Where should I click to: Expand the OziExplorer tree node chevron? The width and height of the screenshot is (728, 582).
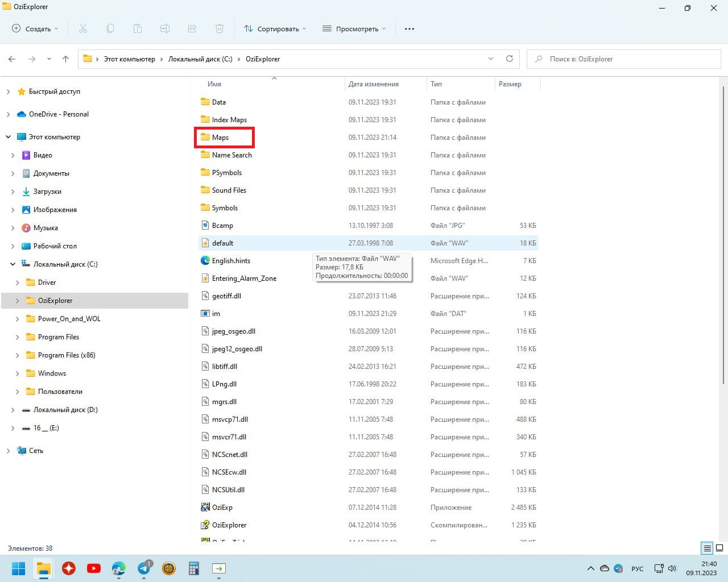click(17, 301)
